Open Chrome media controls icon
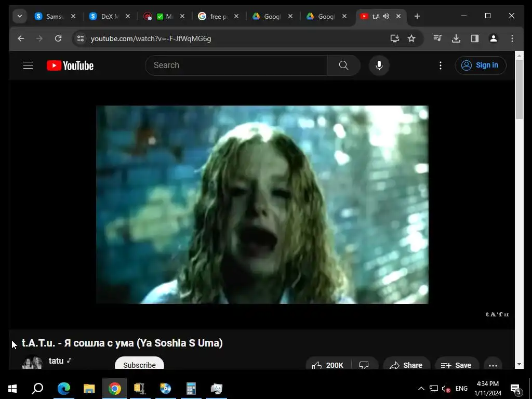This screenshot has height=399, width=532. (437, 38)
